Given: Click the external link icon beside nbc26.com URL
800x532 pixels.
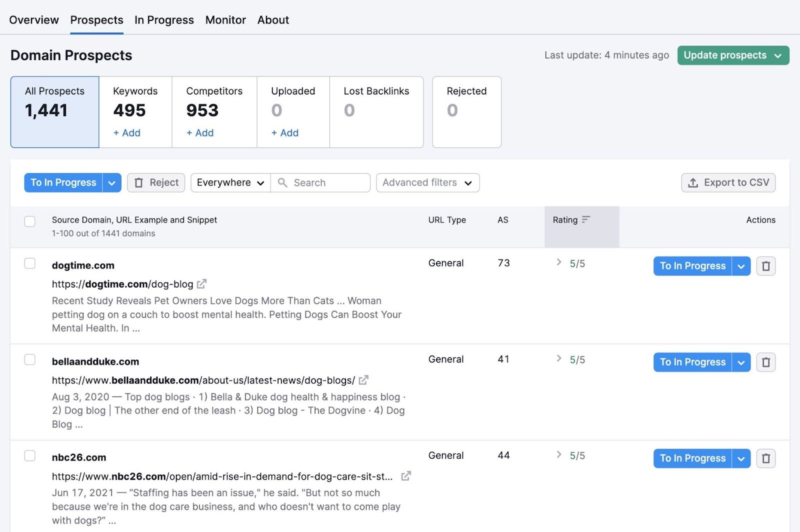Looking at the screenshot, I should click(x=406, y=476).
